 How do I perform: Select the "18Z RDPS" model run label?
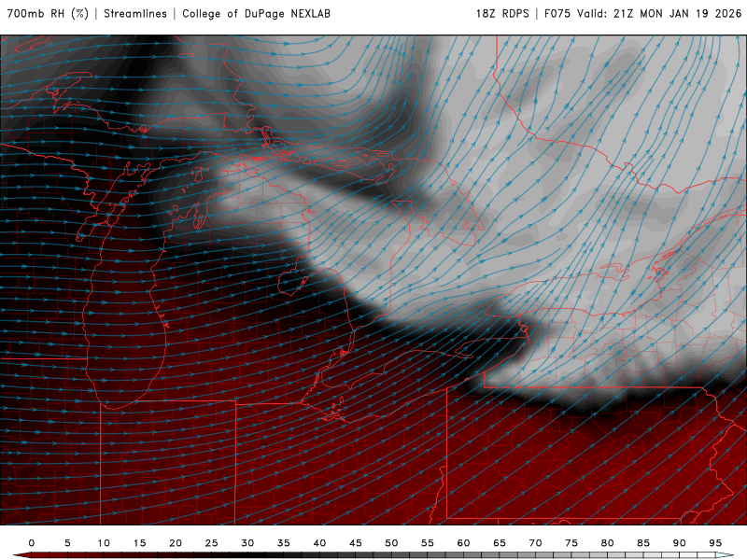(x=502, y=14)
